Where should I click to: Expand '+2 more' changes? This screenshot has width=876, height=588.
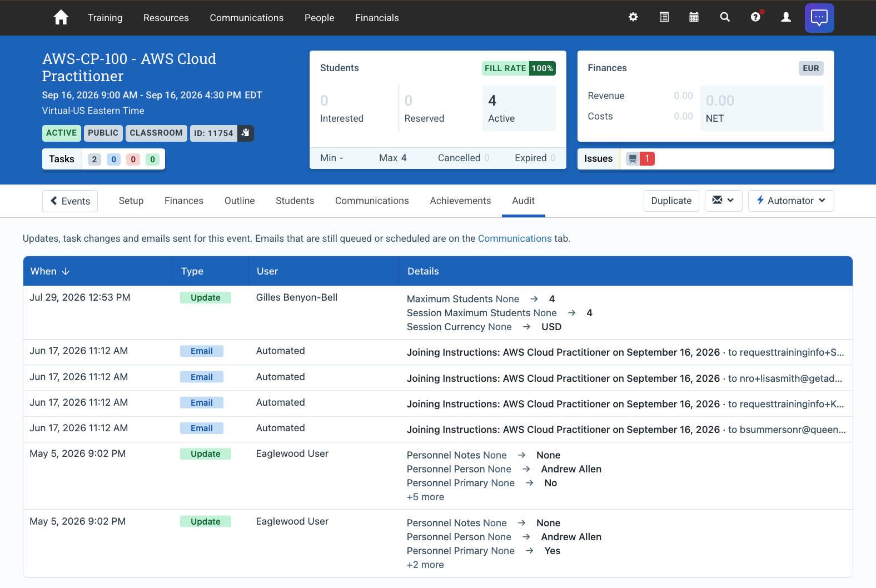click(425, 565)
